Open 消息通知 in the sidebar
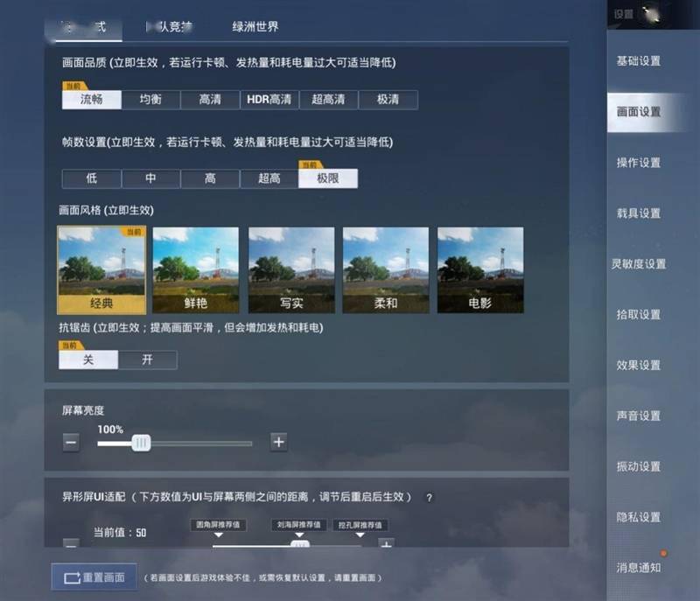Image resolution: width=700 pixels, height=601 pixels. tap(639, 569)
